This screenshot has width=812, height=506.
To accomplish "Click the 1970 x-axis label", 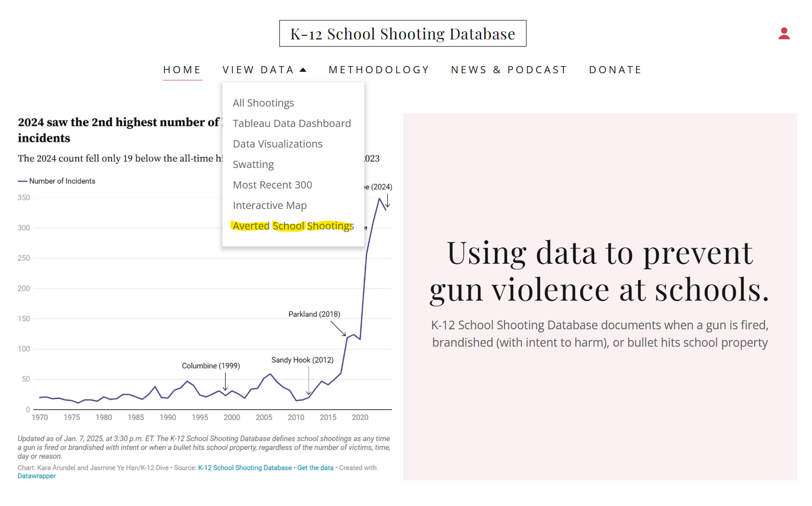I will [40, 417].
